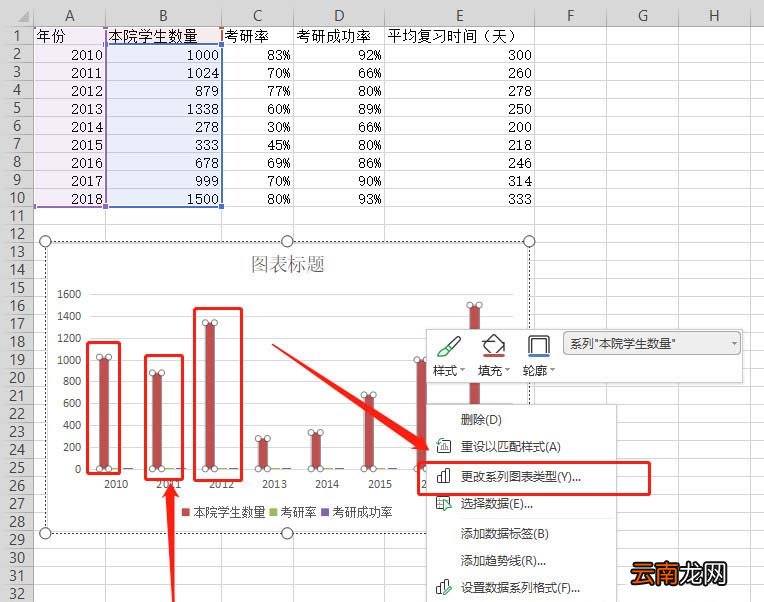Screen dimensions: 764x602
Task: Click the 2015 bar in the chart
Action: [x=369, y=432]
